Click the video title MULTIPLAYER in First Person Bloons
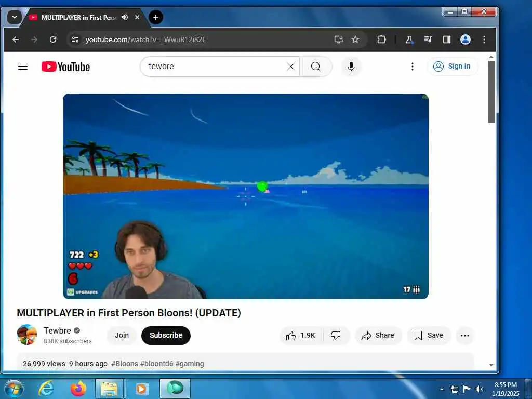This screenshot has width=532, height=399. [x=129, y=313]
